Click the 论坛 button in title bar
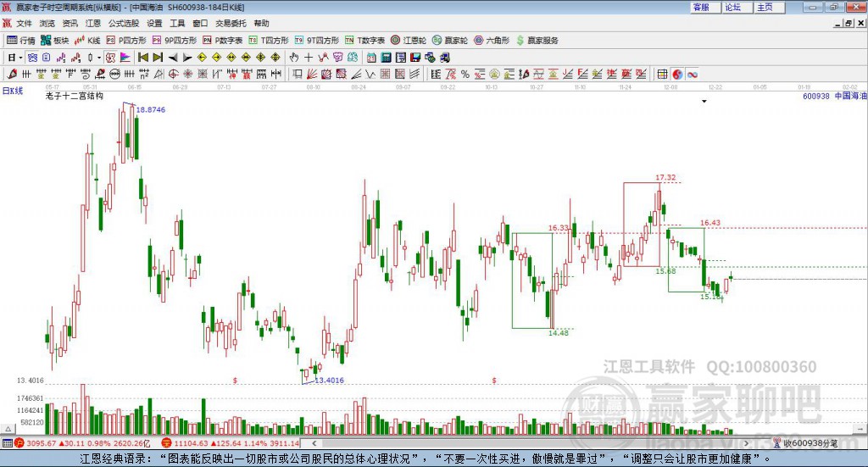The image size is (868, 467). click(x=736, y=7)
